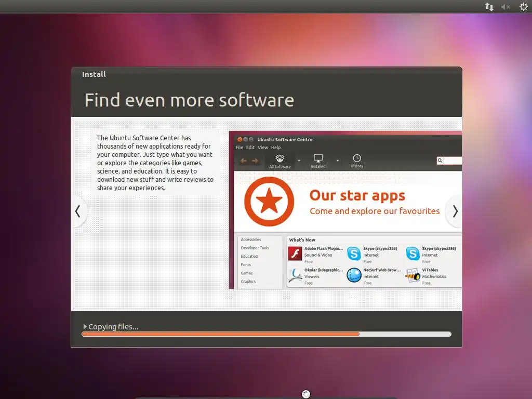Open the network connections indicator
This screenshot has width=532, height=399.
(489, 6)
